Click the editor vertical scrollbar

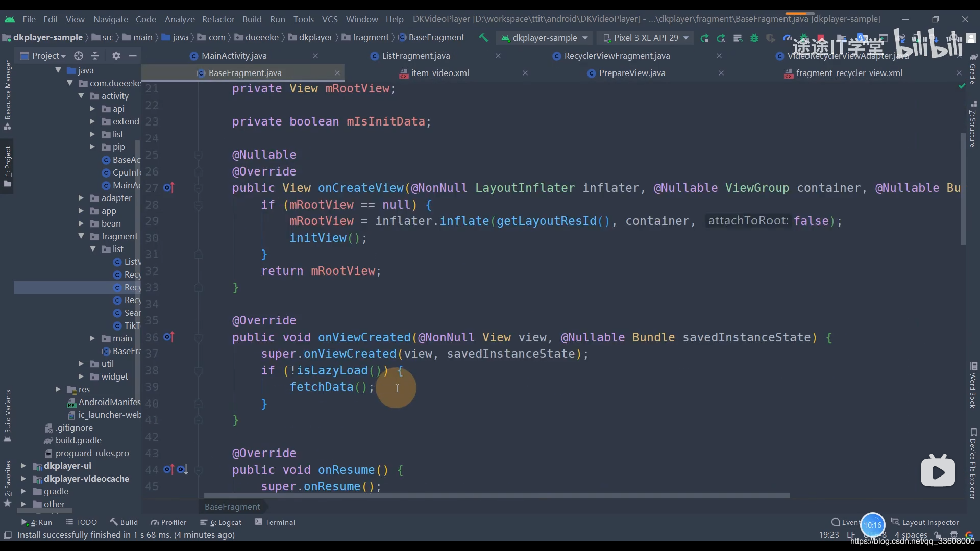963,189
